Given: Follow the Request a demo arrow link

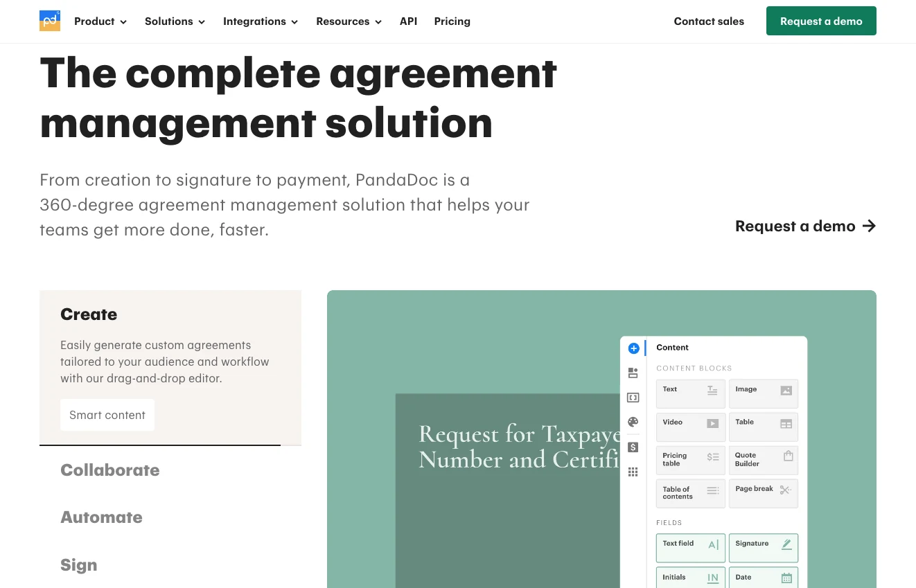Looking at the screenshot, I should [x=805, y=226].
